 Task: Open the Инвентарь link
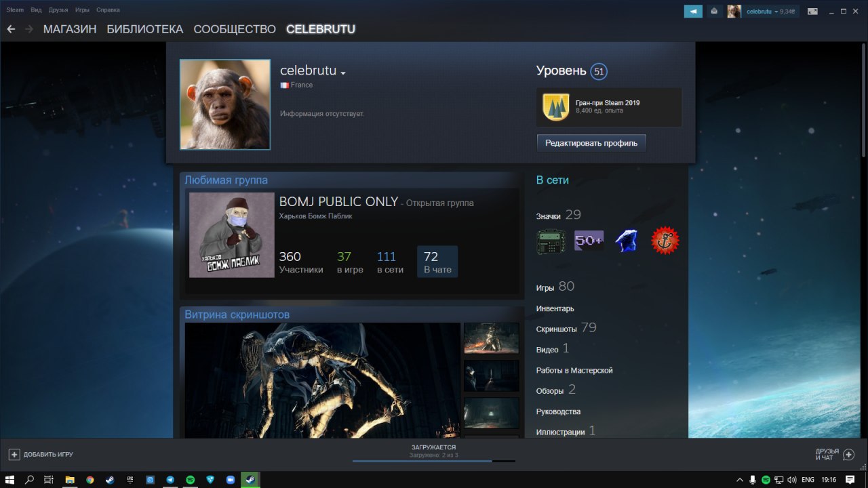(555, 308)
